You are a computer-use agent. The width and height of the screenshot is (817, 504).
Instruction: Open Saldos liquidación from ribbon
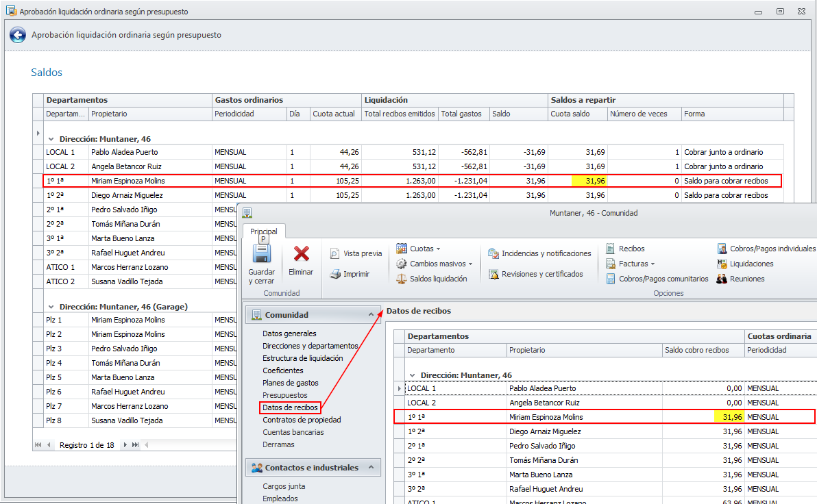click(x=431, y=279)
